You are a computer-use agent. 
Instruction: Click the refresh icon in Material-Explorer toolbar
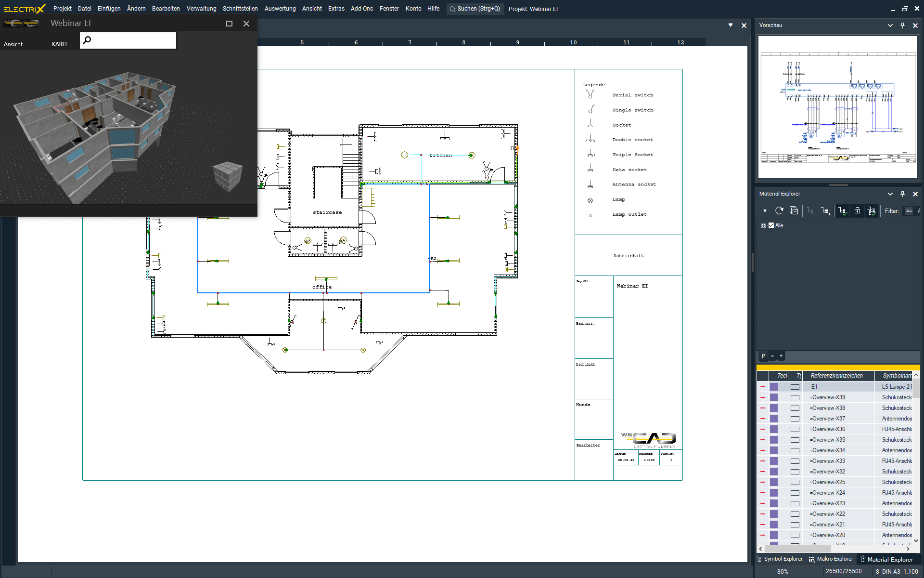coord(779,210)
